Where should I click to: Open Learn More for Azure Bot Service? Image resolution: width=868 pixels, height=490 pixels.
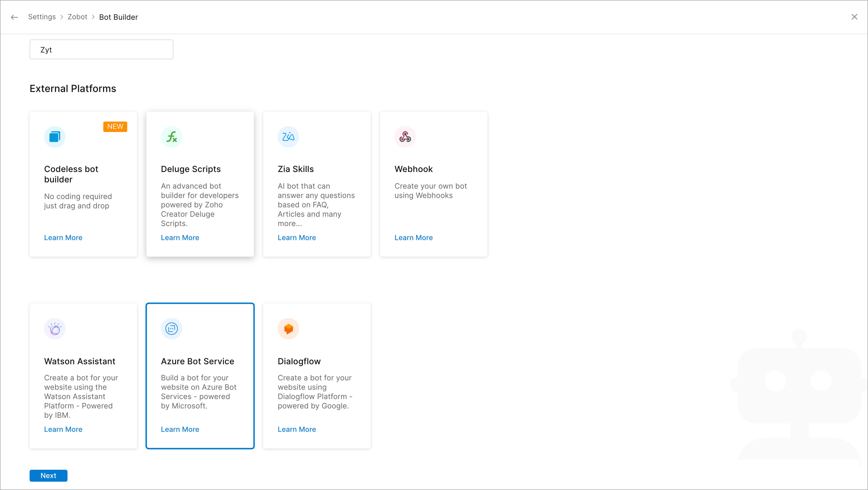point(180,429)
